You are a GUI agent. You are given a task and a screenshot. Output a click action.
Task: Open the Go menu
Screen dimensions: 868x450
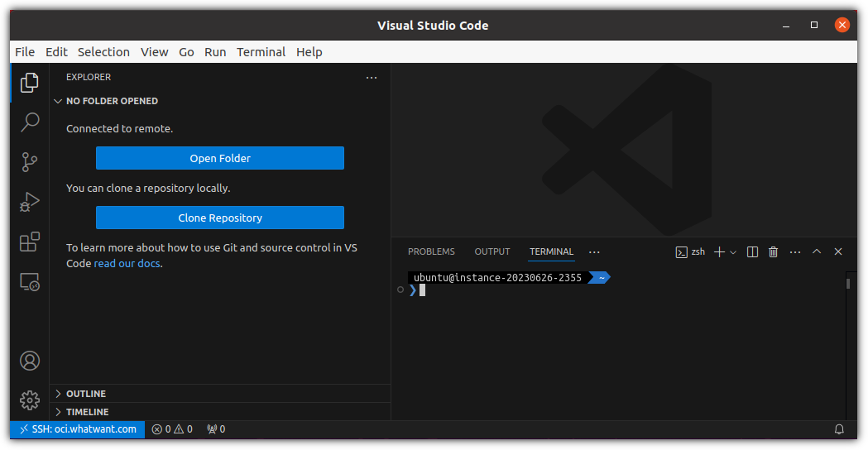[186, 52]
